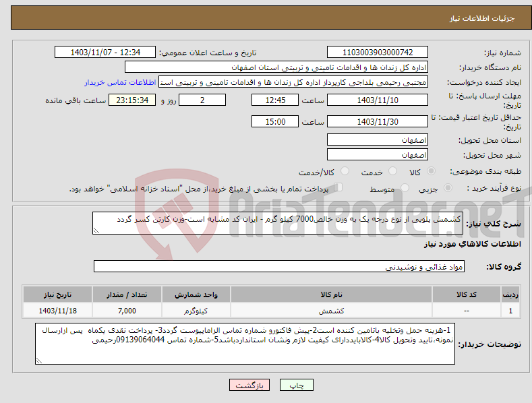532x403 pixels.
Task: Select the کالا/خدمت radio button
Action: click(x=345, y=171)
